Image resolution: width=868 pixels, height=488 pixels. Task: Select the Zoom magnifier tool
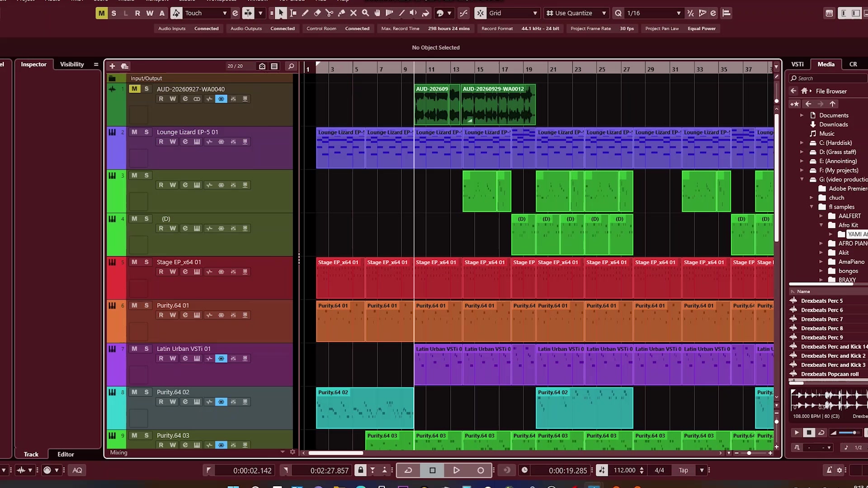tap(365, 13)
